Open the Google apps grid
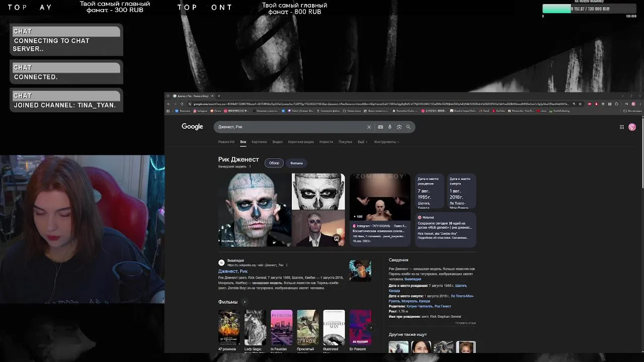The width and height of the screenshot is (644, 362). 622,127
